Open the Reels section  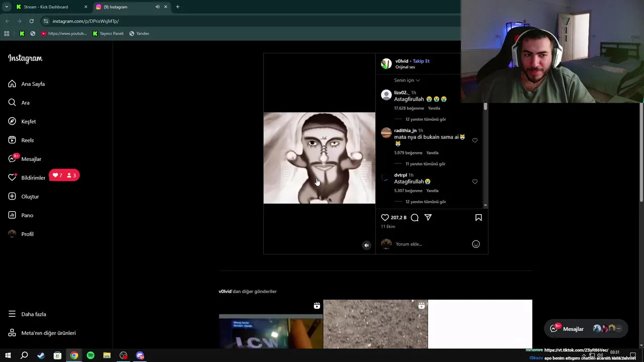(x=21, y=140)
